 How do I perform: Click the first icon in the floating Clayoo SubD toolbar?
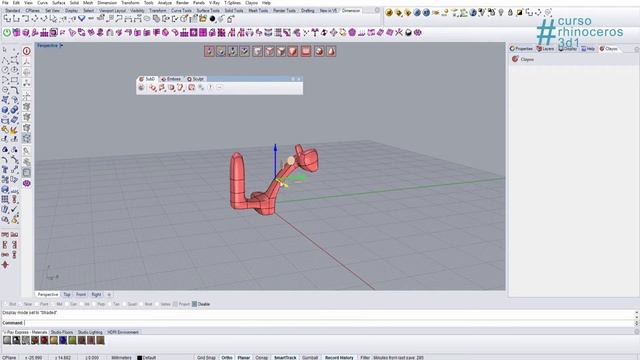[x=141, y=87]
